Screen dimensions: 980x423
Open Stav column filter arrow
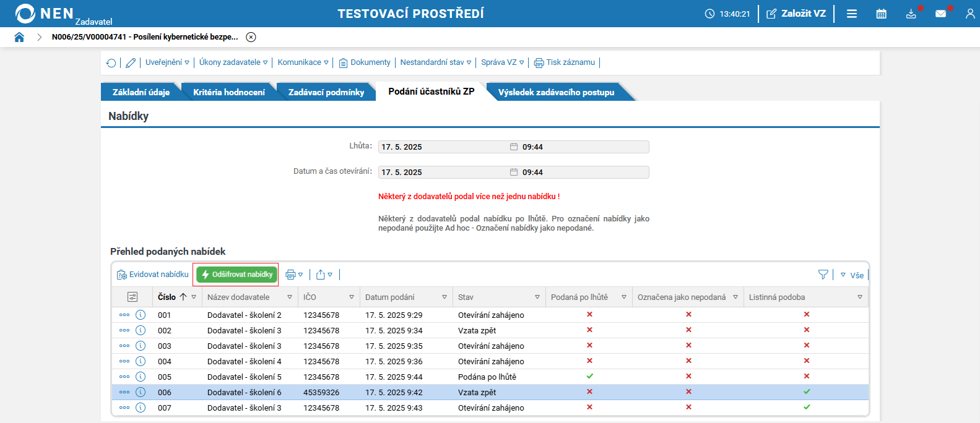tap(537, 297)
